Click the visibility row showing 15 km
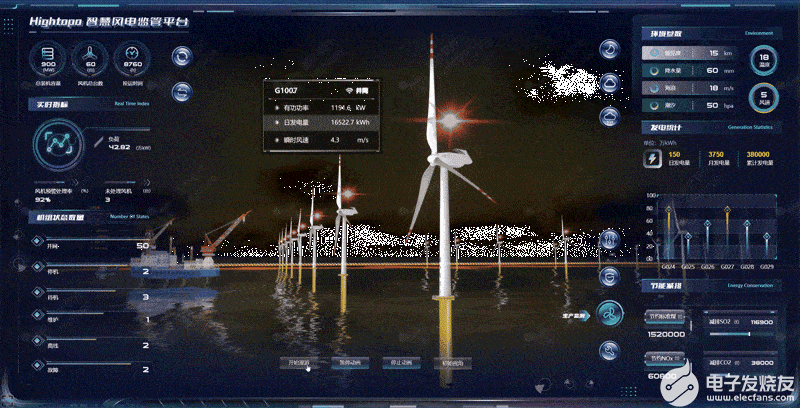Screen dimensions: 800x408 [x=690, y=53]
